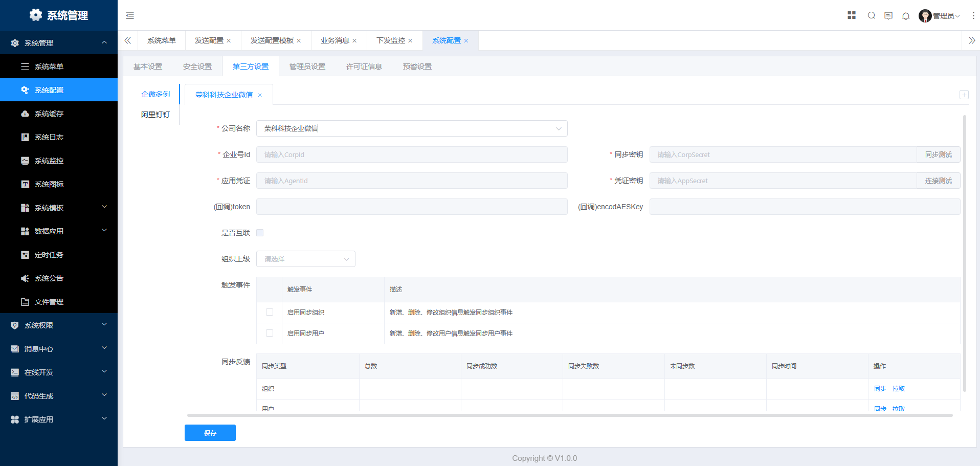
Task: Open the messages icon in top bar
Action: point(888,16)
